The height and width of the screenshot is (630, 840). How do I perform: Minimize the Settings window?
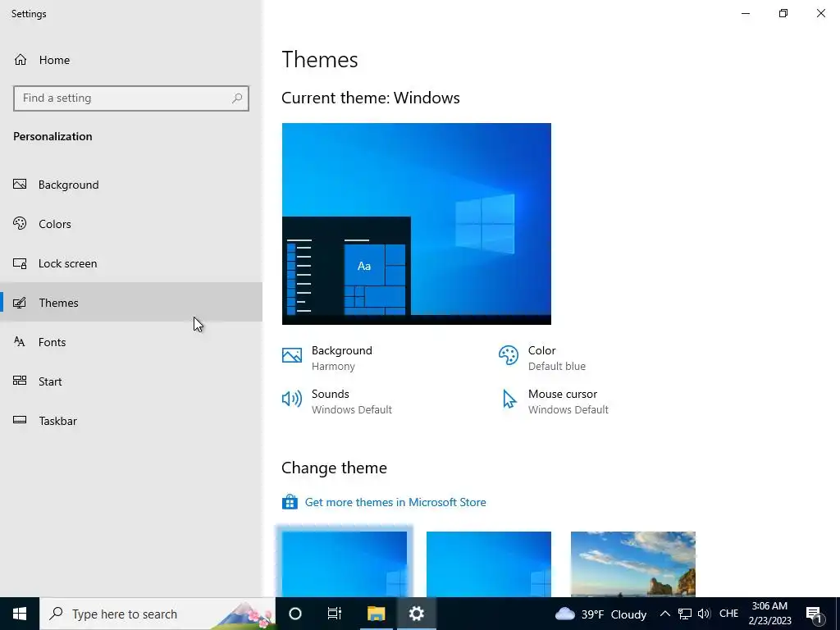[x=746, y=13]
